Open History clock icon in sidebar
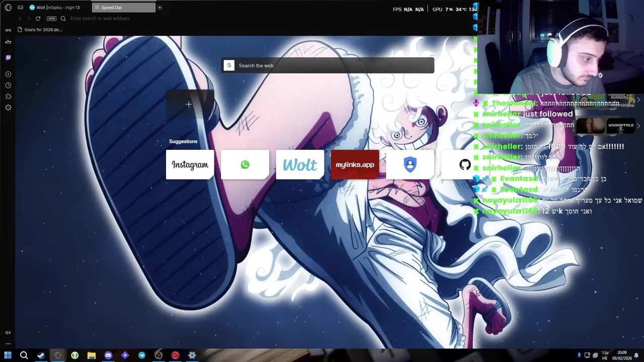Viewport: 644px width, 362px height. tap(8, 85)
